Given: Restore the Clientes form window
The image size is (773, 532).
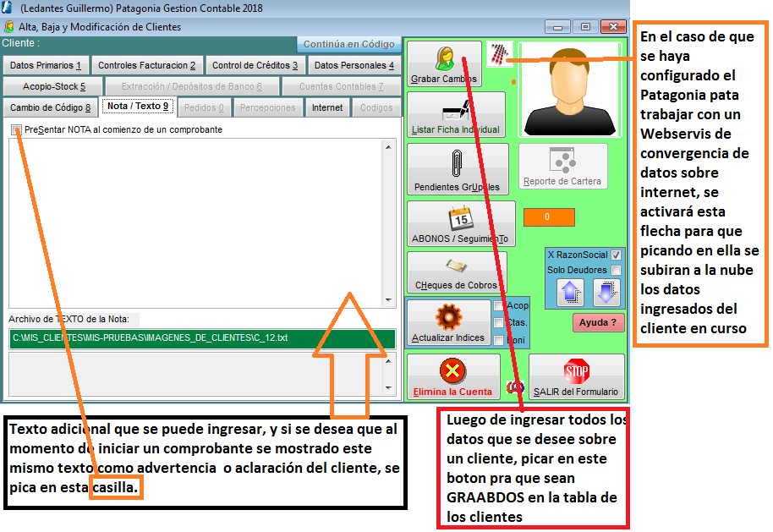Looking at the screenshot, I should [x=585, y=27].
